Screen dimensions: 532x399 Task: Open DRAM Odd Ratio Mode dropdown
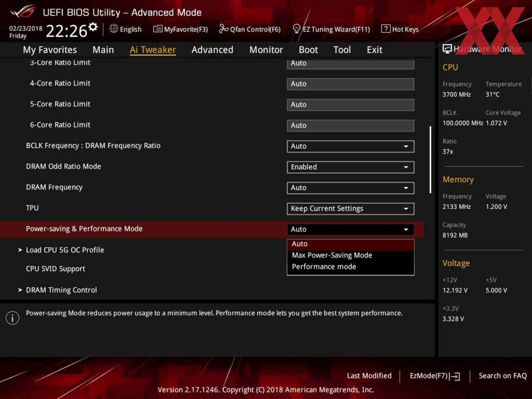click(x=350, y=167)
